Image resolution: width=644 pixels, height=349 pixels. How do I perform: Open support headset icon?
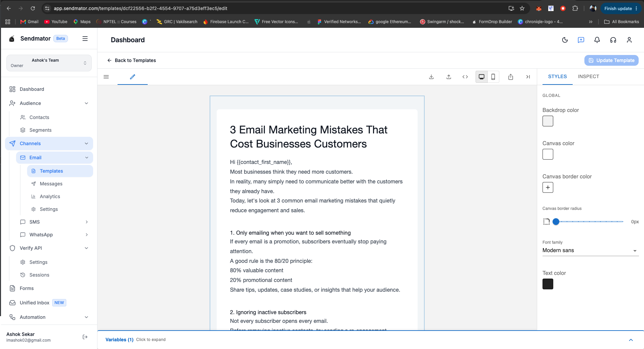click(x=613, y=40)
